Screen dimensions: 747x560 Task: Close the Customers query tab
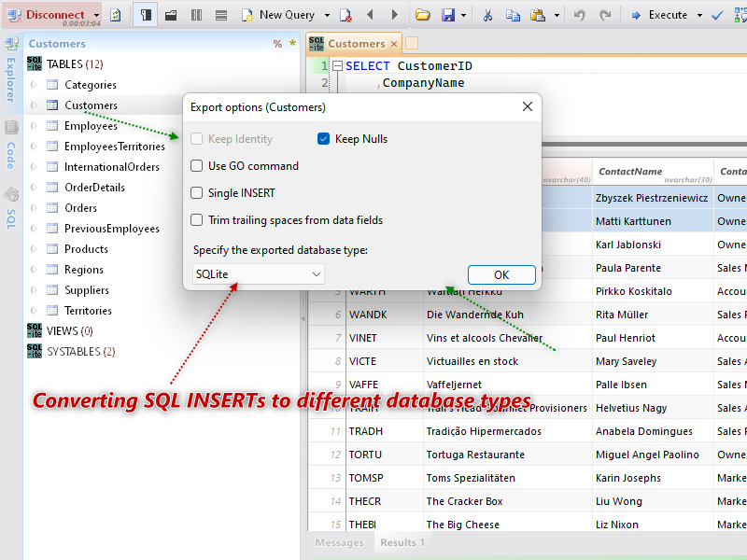(394, 44)
